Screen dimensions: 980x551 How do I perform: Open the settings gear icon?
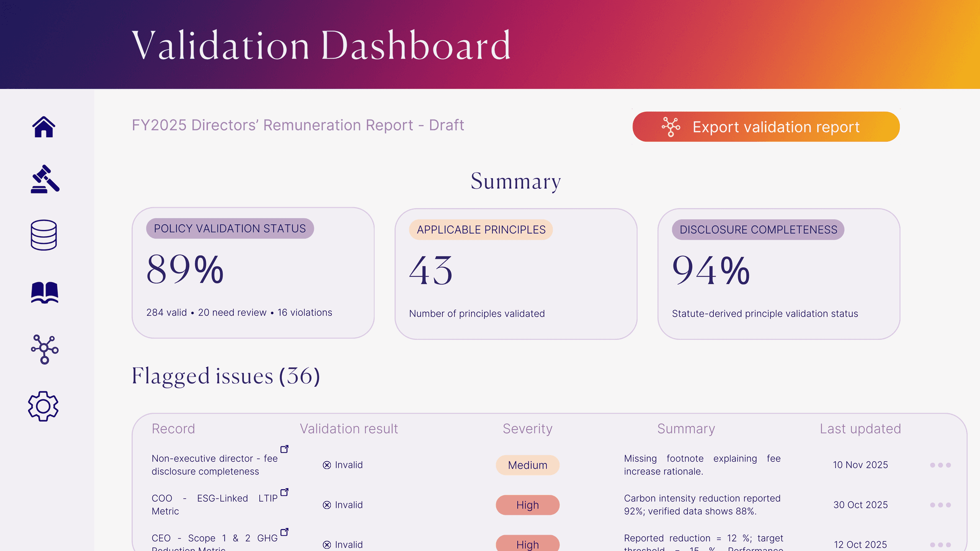tap(43, 407)
